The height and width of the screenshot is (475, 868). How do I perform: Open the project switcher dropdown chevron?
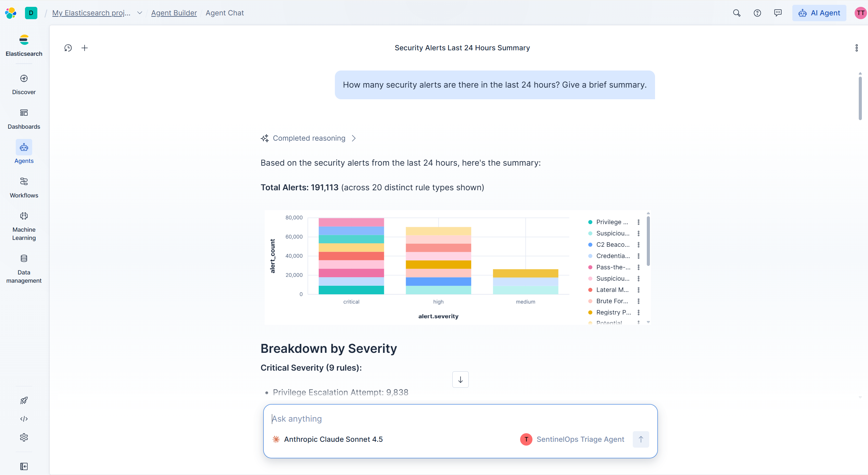tap(140, 13)
